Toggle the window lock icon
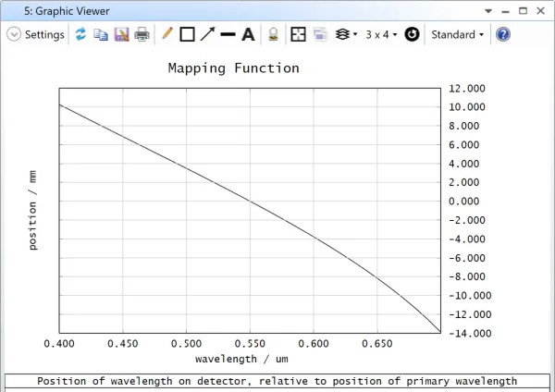 click(x=273, y=34)
